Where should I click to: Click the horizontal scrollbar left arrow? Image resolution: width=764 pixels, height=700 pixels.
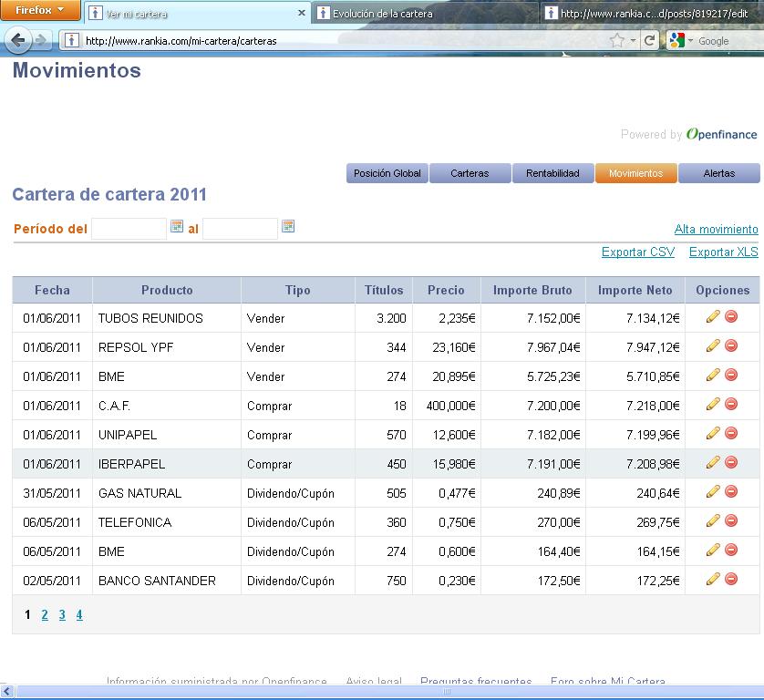(6, 691)
